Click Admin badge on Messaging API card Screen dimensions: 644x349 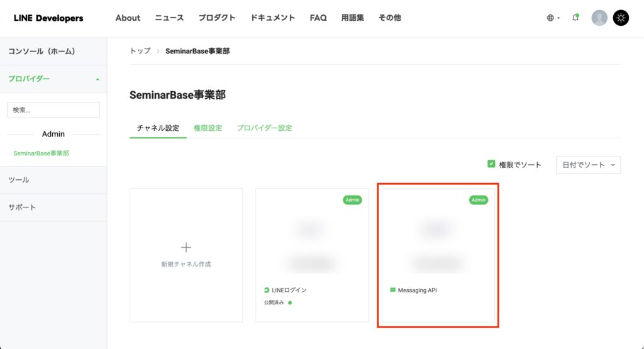click(x=479, y=200)
